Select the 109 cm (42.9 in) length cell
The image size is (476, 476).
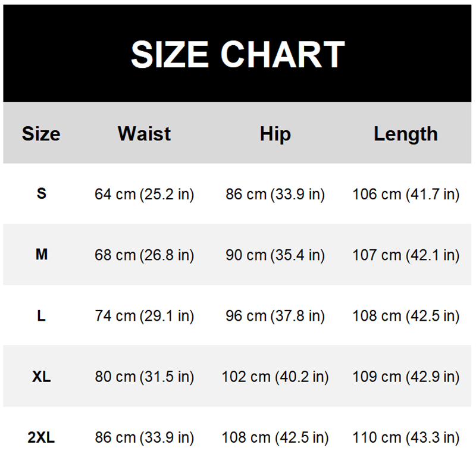(x=406, y=377)
